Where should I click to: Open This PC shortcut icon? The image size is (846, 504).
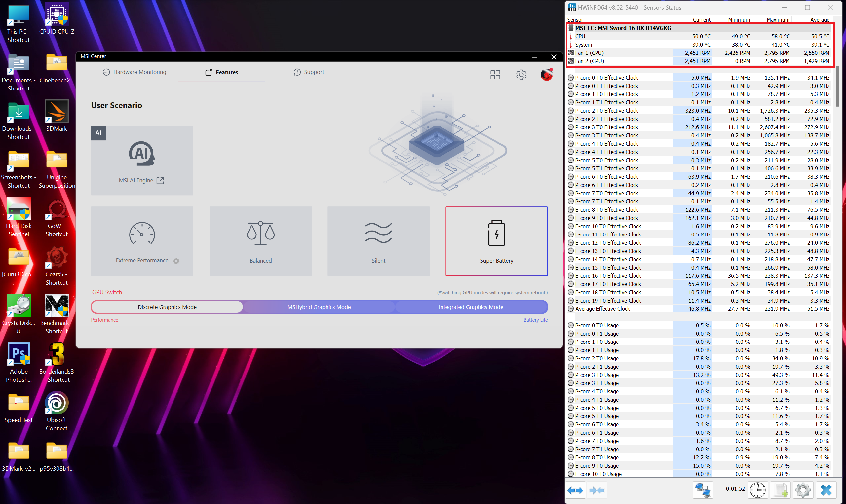pyautogui.click(x=19, y=23)
